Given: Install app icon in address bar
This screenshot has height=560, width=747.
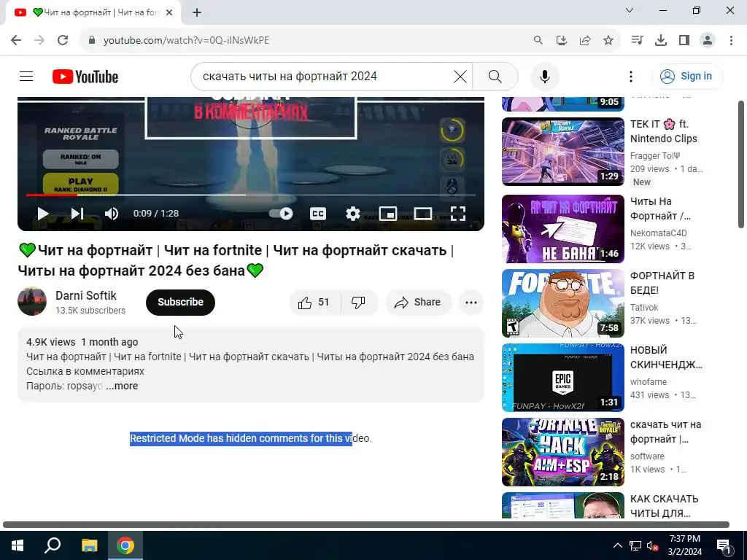Looking at the screenshot, I should 561,40.
